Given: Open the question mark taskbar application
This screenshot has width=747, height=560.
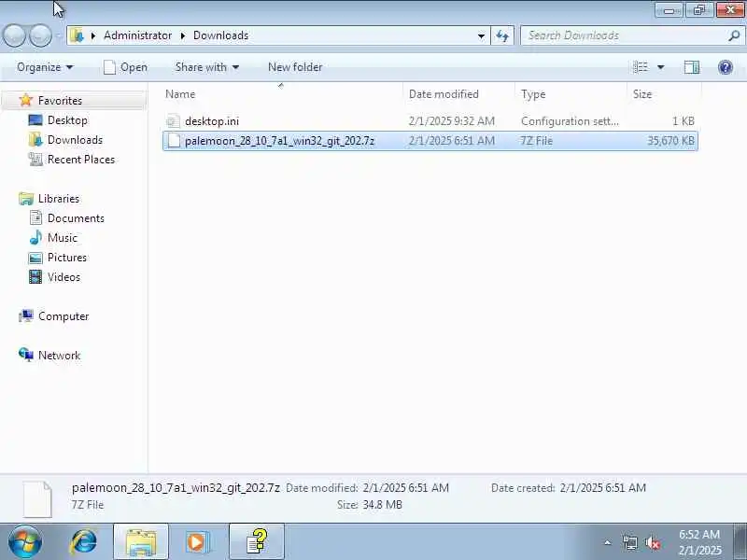Looking at the screenshot, I should 256,541.
